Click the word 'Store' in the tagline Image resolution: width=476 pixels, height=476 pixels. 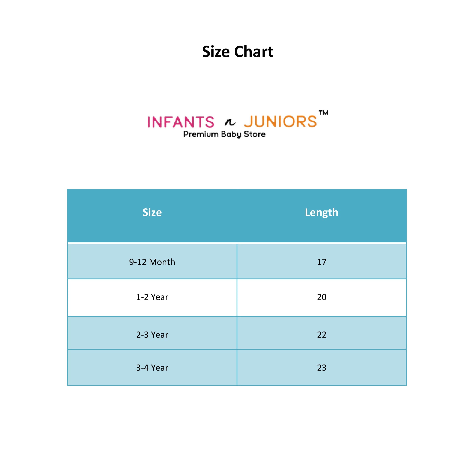tap(255, 134)
